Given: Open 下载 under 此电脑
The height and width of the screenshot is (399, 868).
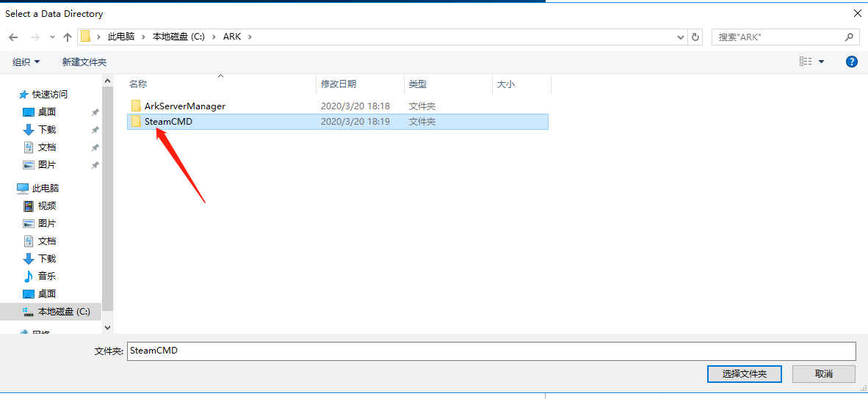Looking at the screenshot, I should [47, 259].
